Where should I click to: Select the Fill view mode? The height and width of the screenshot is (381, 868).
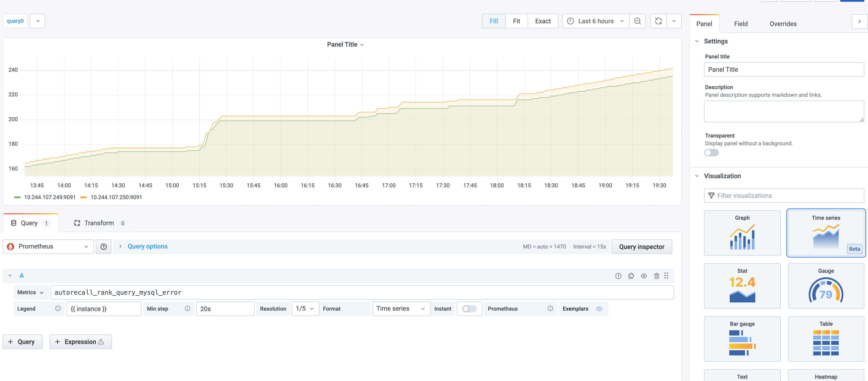pos(494,21)
